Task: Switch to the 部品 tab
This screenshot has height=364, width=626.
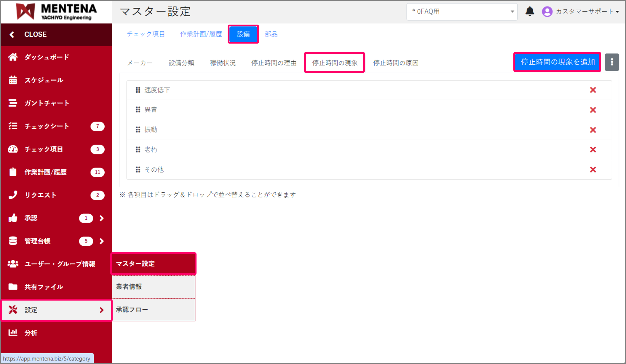Action: point(271,34)
